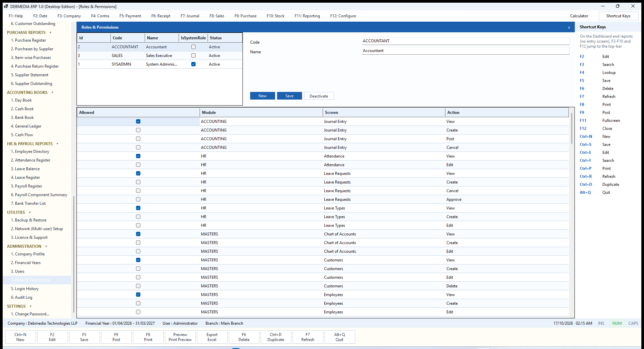This screenshot has height=349, width=644.
Task: Click the Code input field
Action: (466, 41)
